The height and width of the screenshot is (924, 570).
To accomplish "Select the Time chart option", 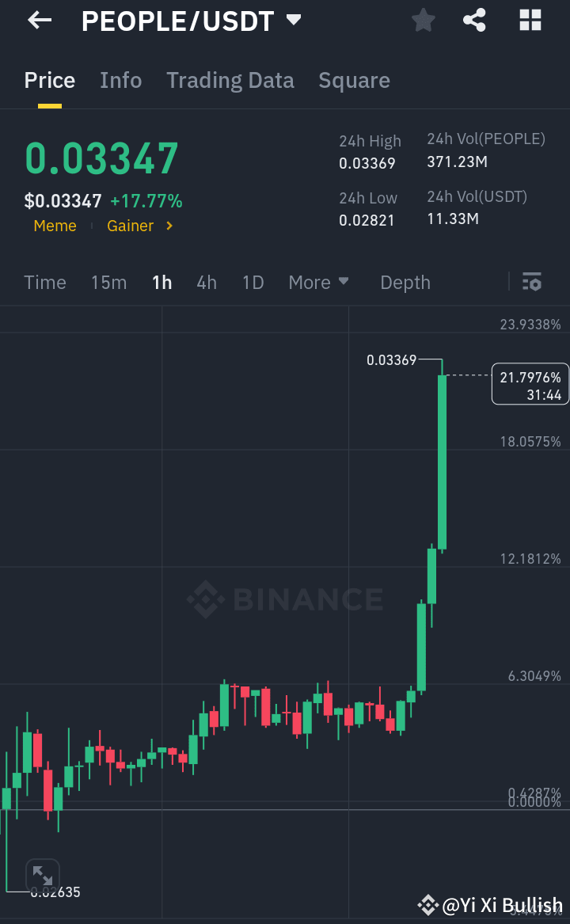I will pos(45,282).
